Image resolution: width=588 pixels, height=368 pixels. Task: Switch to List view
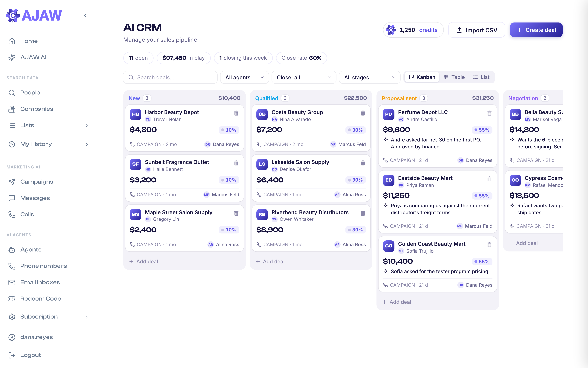point(481,77)
